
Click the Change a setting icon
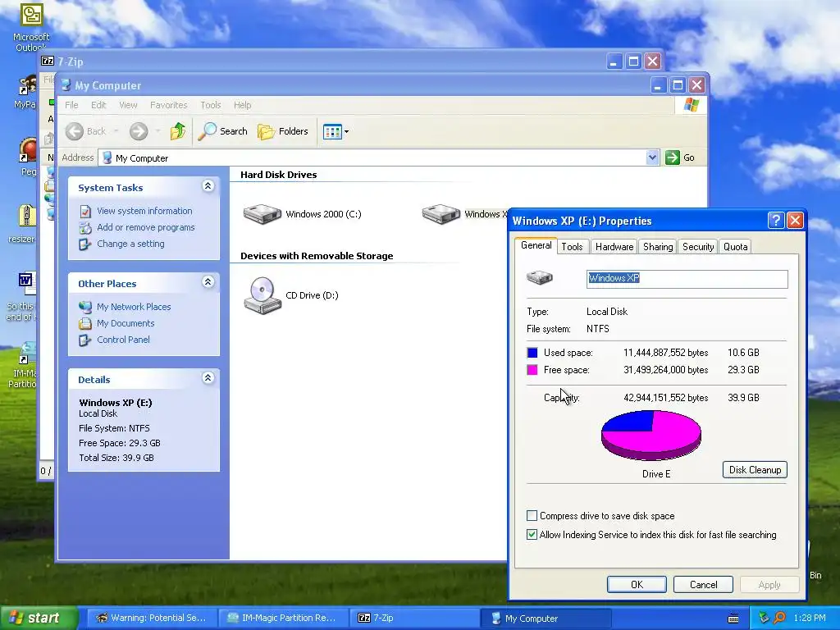click(x=85, y=244)
